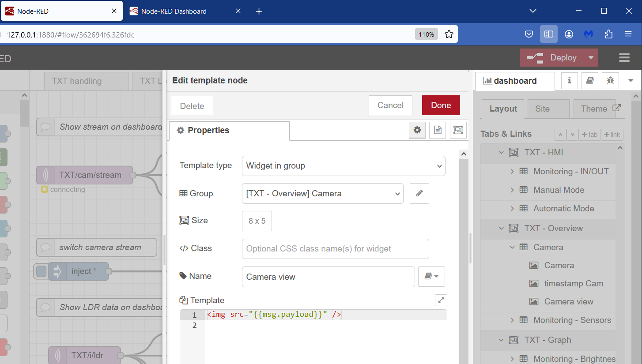Click line 1 of the Template code

click(326, 315)
